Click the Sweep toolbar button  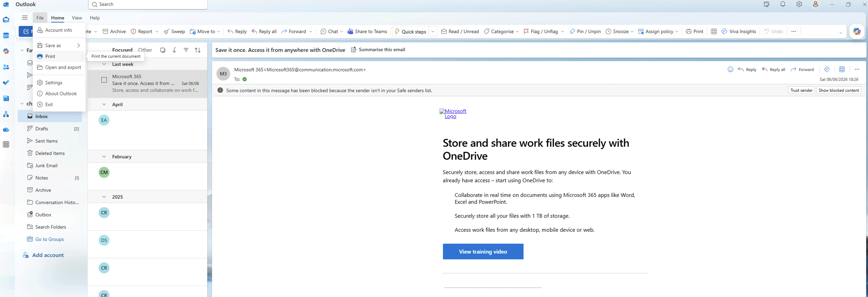(174, 31)
